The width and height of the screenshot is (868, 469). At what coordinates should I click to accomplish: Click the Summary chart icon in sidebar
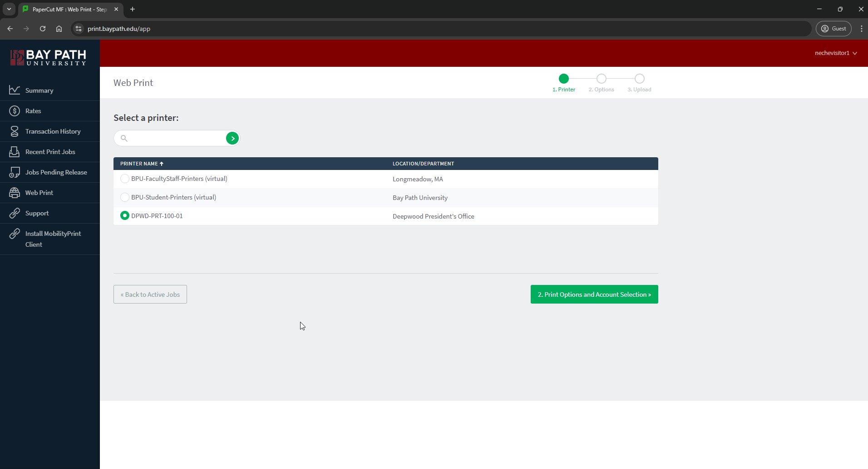15,90
